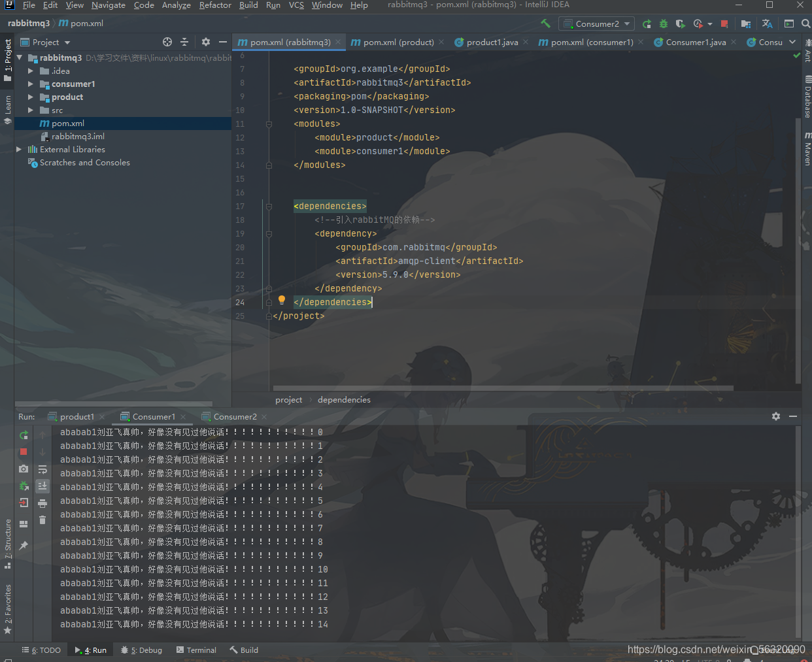Run with Coverage shield icon
The width and height of the screenshot is (812, 662).
tap(681, 24)
